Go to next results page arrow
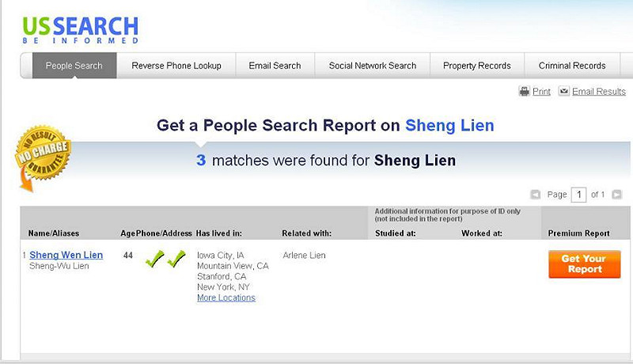633x364 pixels. pos(617,195)
